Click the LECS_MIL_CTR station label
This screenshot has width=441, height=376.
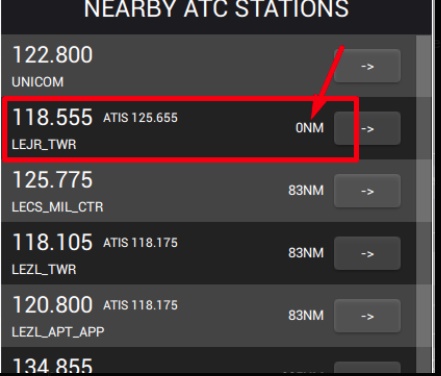click(x=57, y=207)
